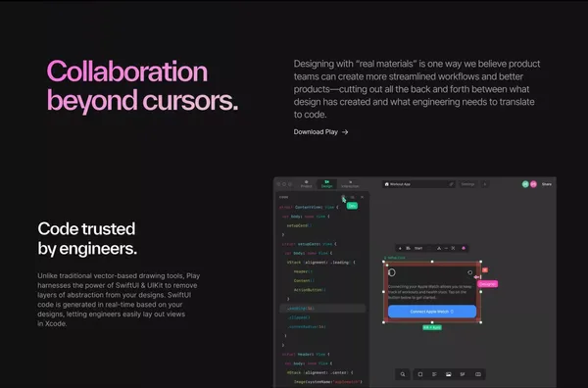Click the pink collaborator avatar

[x=533, y=184]
